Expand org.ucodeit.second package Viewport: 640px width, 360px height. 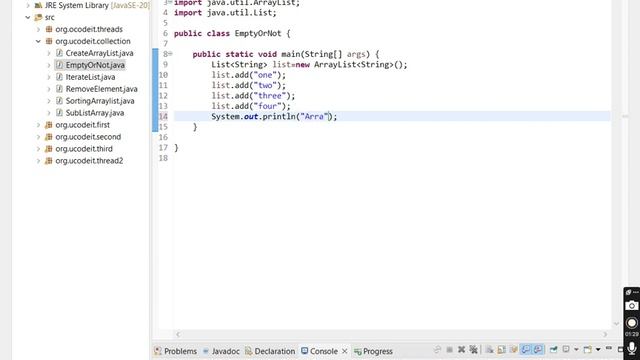[38, 137]
